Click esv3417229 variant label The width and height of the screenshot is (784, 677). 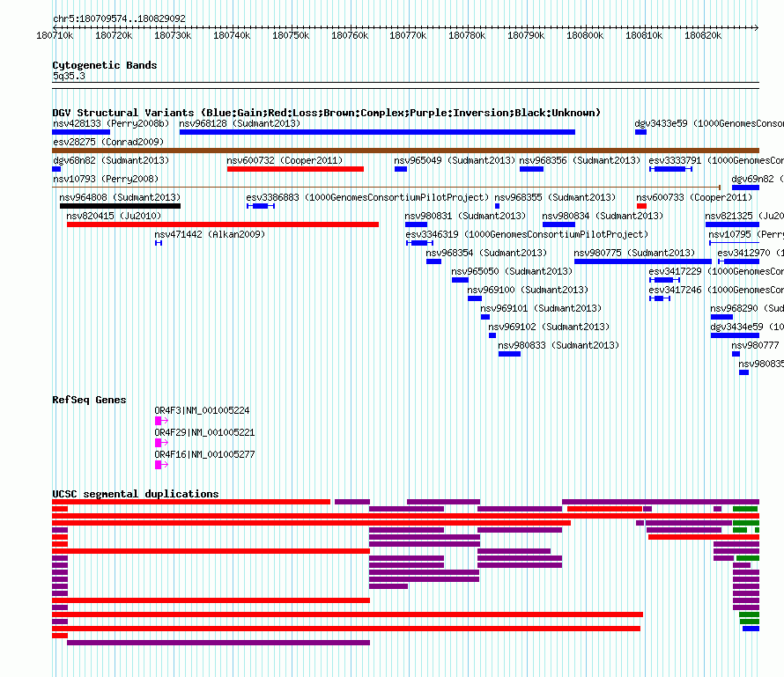[x=716, y=271]
